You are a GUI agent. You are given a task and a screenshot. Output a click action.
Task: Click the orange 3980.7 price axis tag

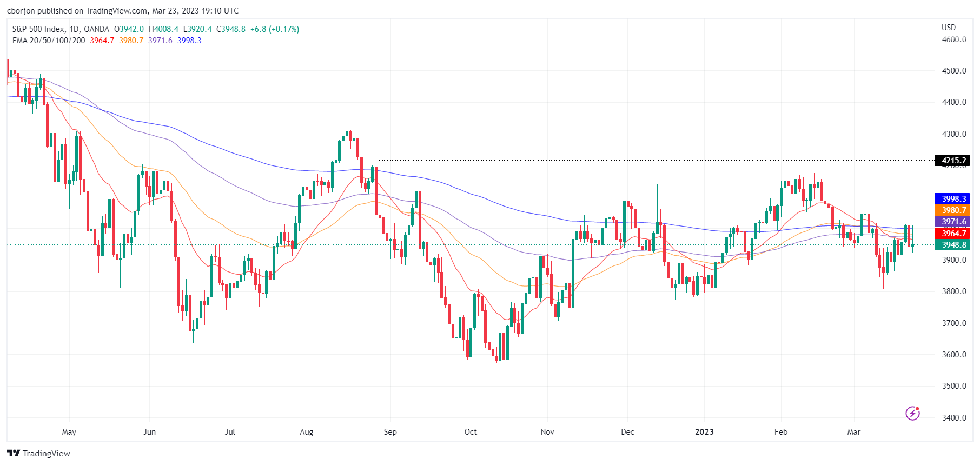click(x=953, y=210)
